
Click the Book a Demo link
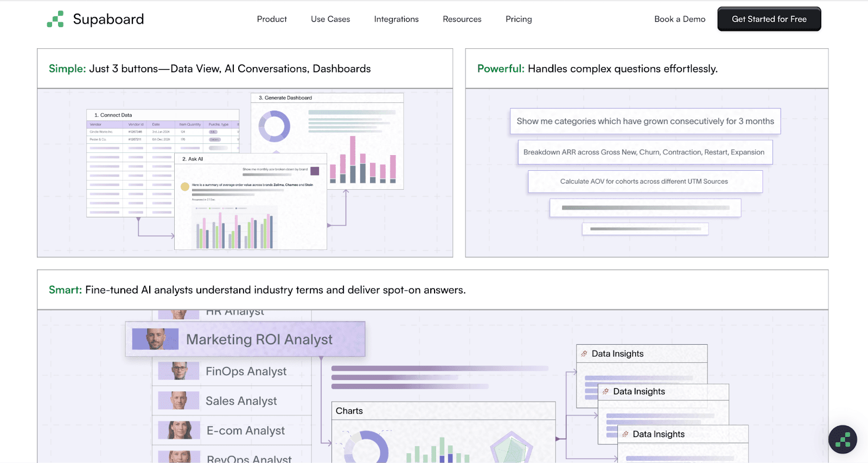680,19
